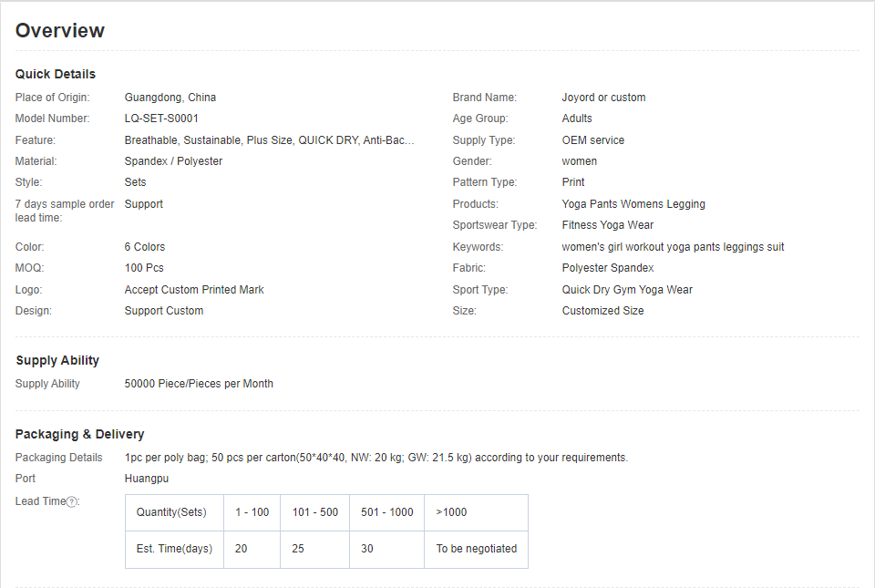
Task: Click the Huangpu port value
Action: (146, 478)
